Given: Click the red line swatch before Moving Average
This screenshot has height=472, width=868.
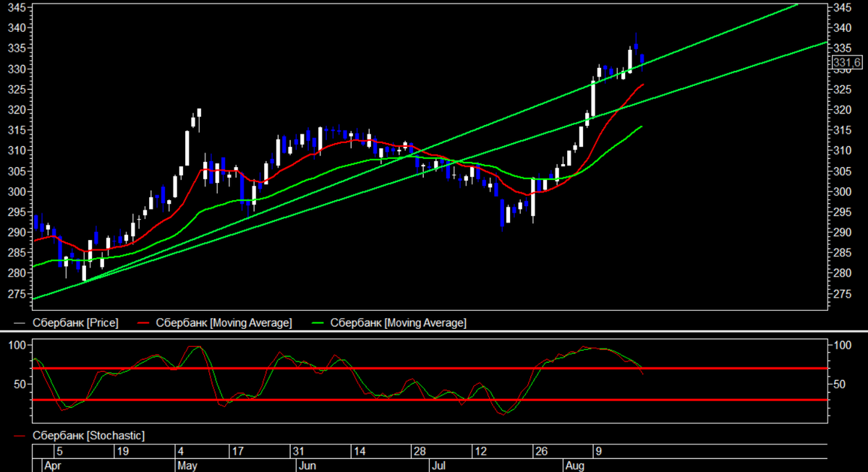Looking at the screenshot, I should click(145, 323).
